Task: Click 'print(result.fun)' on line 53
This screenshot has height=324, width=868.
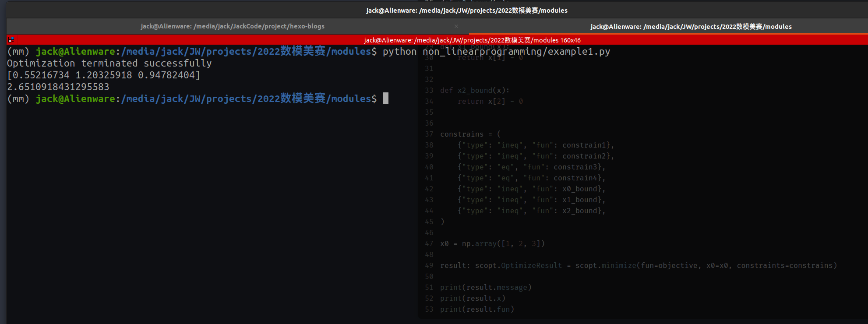Action: (477, 310)
